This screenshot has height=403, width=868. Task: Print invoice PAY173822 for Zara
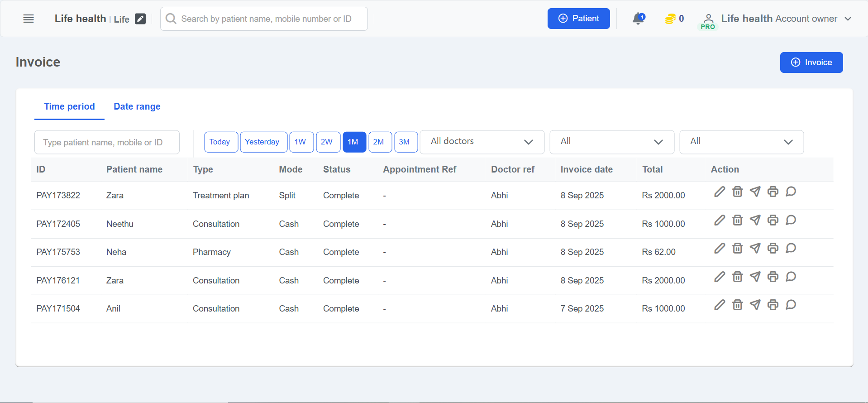click(x=773, y=192)
